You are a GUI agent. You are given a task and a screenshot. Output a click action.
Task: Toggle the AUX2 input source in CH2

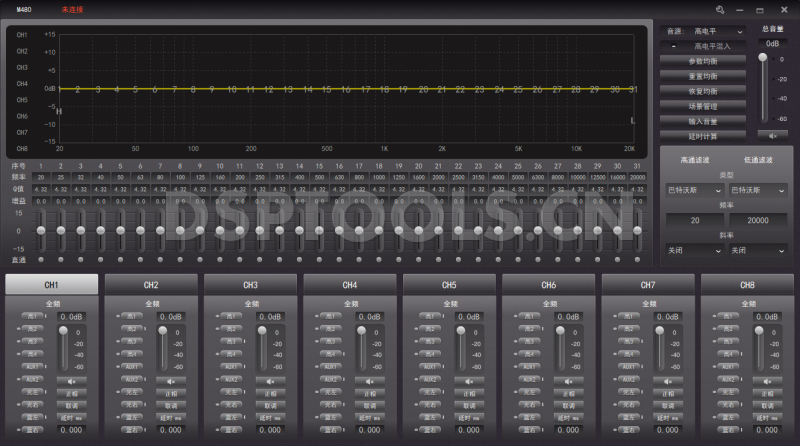[132, 379]
